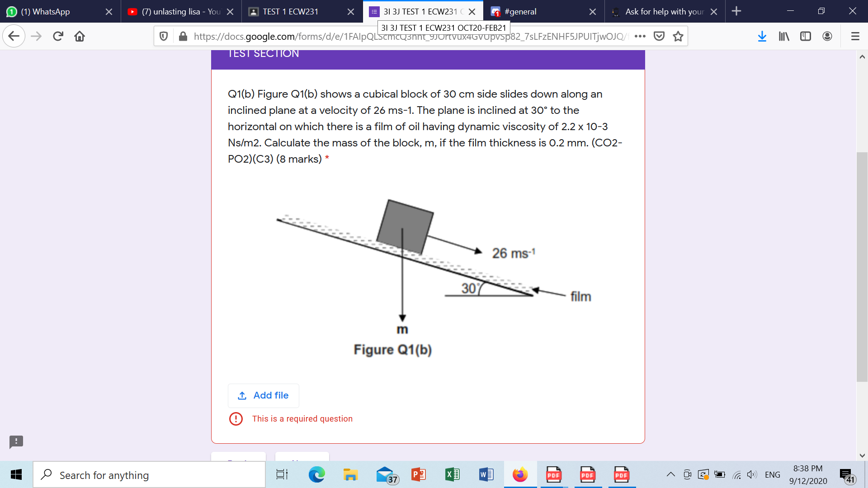Image resolution: width=868 pixels, height=488 pixels.
Task: Click the Windows search box
Action: coord(149,475)
